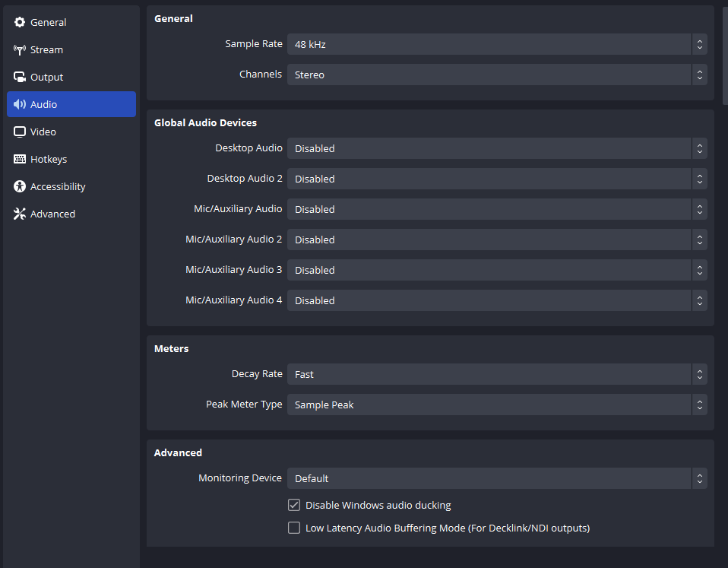Uncheck Disable Windows audio ducking
728x568 pixels.
(294, 505)
